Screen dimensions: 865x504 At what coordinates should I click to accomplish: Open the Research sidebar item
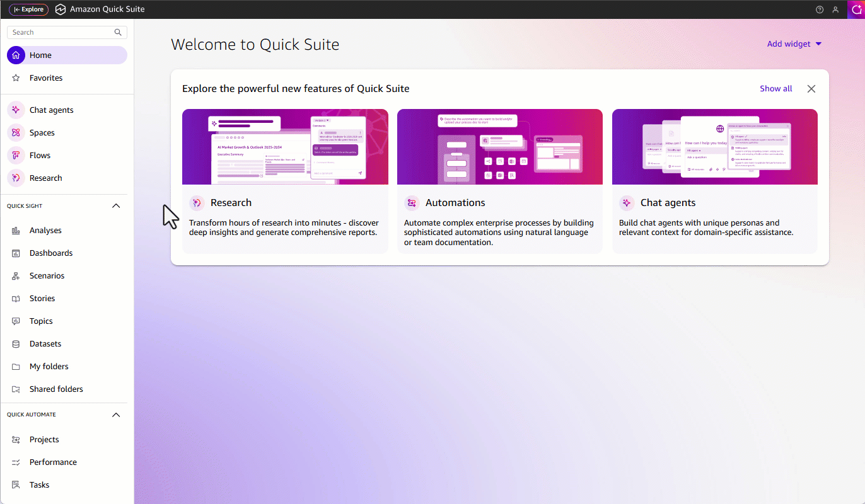tap(45, 178)
